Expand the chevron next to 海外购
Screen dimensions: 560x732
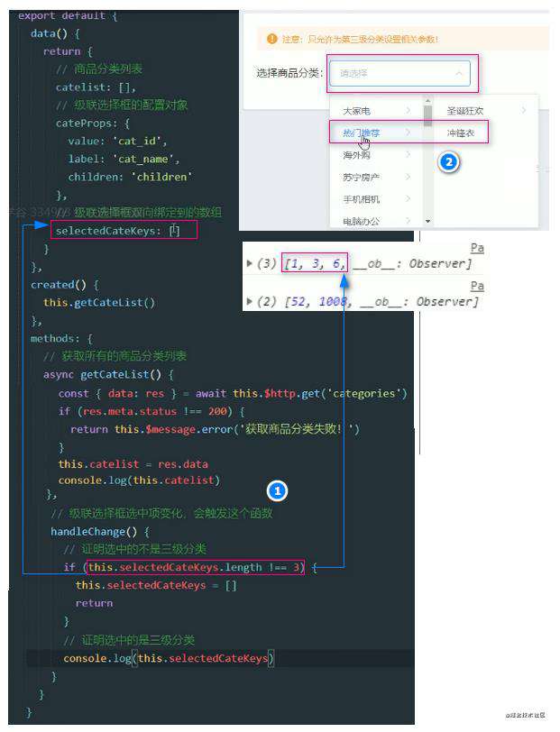[x=409, y=154]
